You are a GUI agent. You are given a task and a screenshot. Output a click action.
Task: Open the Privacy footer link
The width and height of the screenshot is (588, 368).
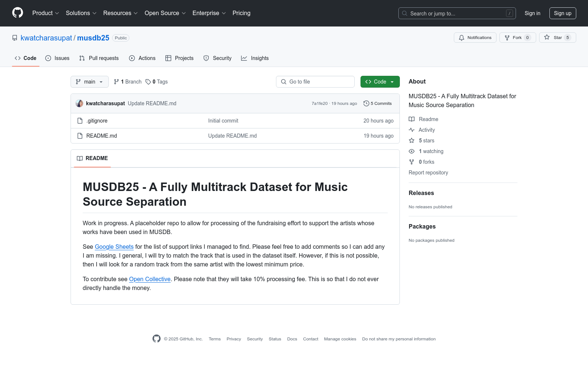pos(234,339)
